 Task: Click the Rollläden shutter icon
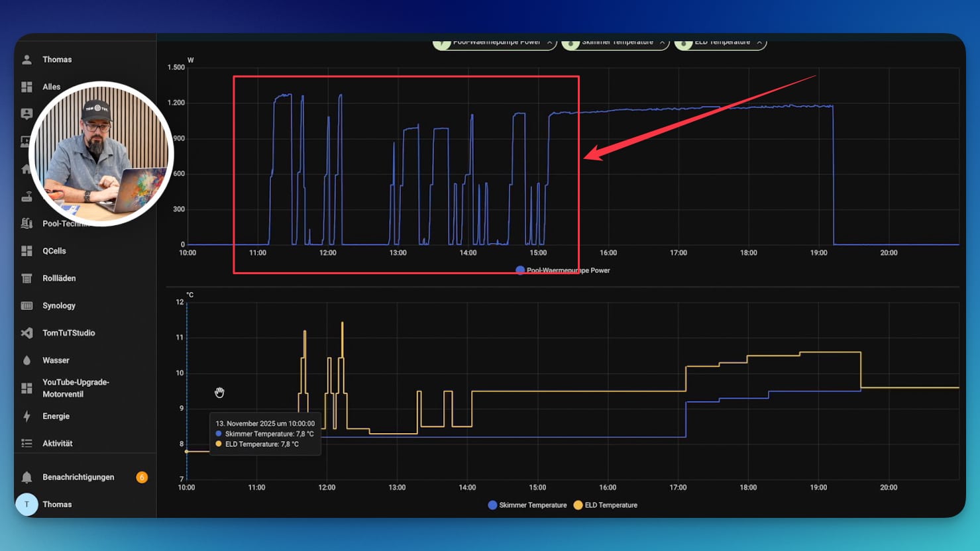pos(27,278)
